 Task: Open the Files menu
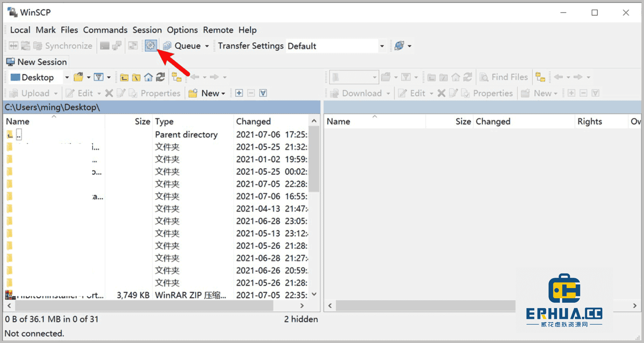point(69,30)
